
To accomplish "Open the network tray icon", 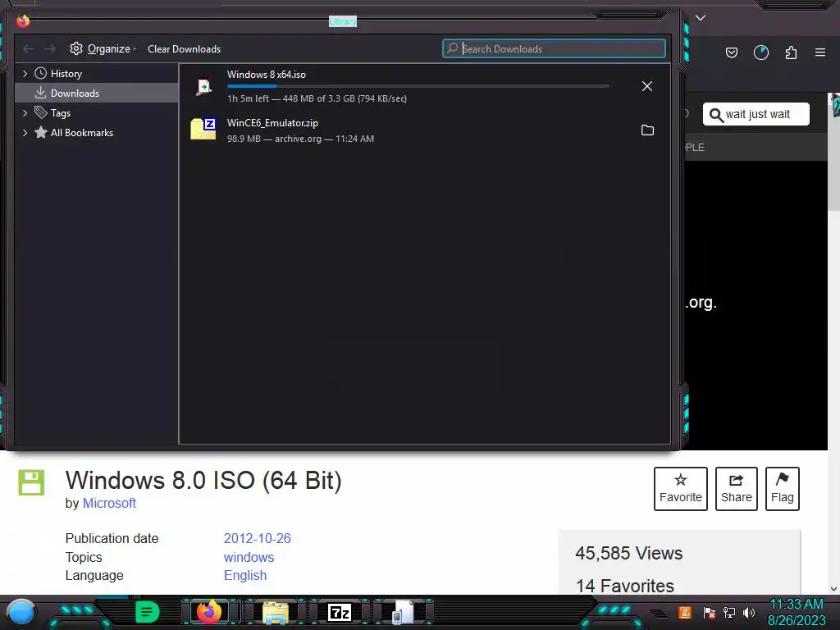I will pos(729,612).
